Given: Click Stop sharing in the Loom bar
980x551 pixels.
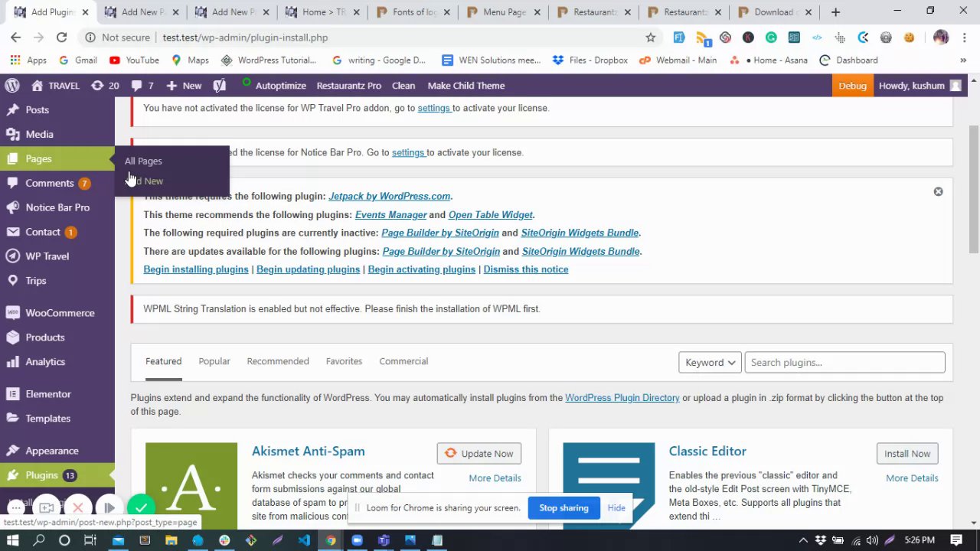Looking at the screenshot, I should [x=563, y=508].
